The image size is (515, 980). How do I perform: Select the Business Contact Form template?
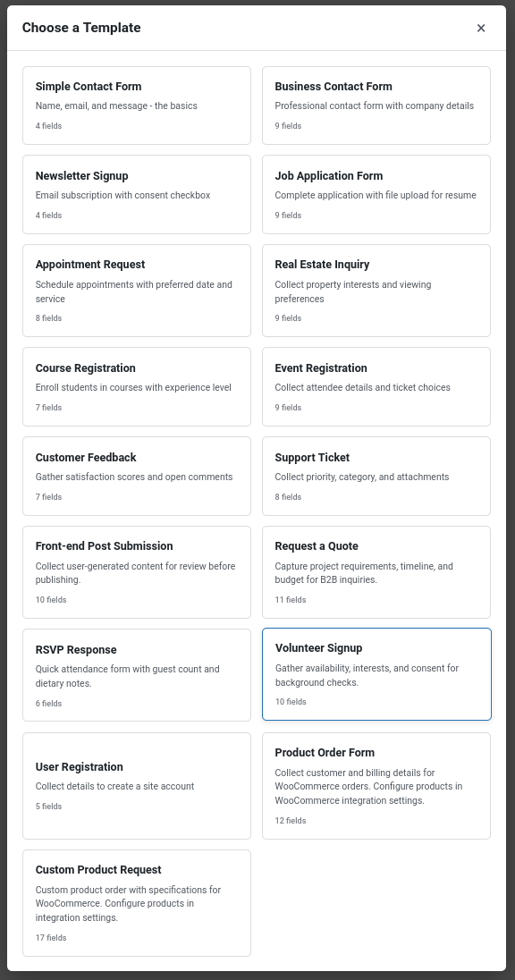coord(376,105)
